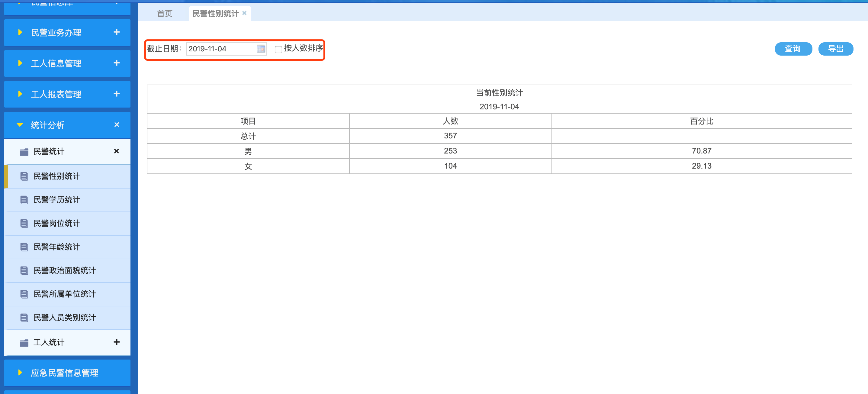Click the 女 row label
This screenshot has width=868, height=394.
pos(248,166)
